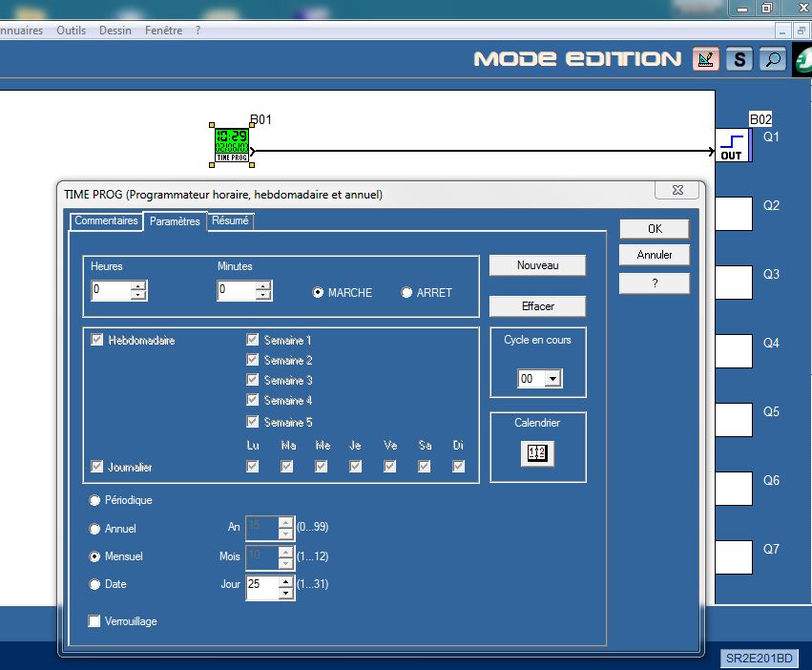Click the Nouveau button
Viewport: 812px width, 670px height.
(x=537, y=265)
